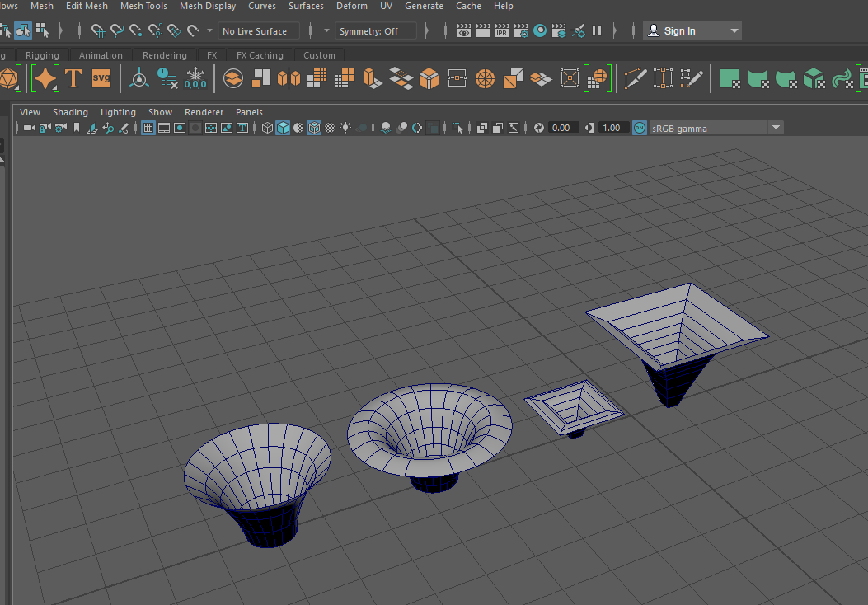Click the Bridge shelf icon

401,78
